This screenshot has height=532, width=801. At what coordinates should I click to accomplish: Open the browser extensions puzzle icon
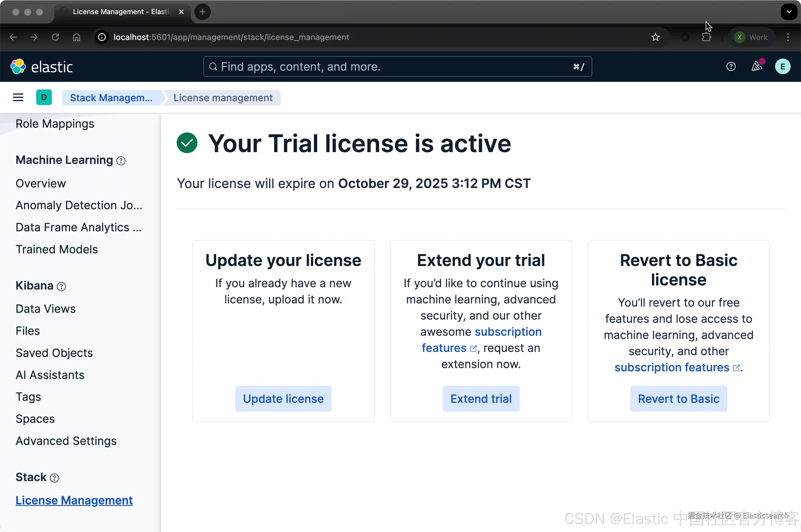(706, 37)
